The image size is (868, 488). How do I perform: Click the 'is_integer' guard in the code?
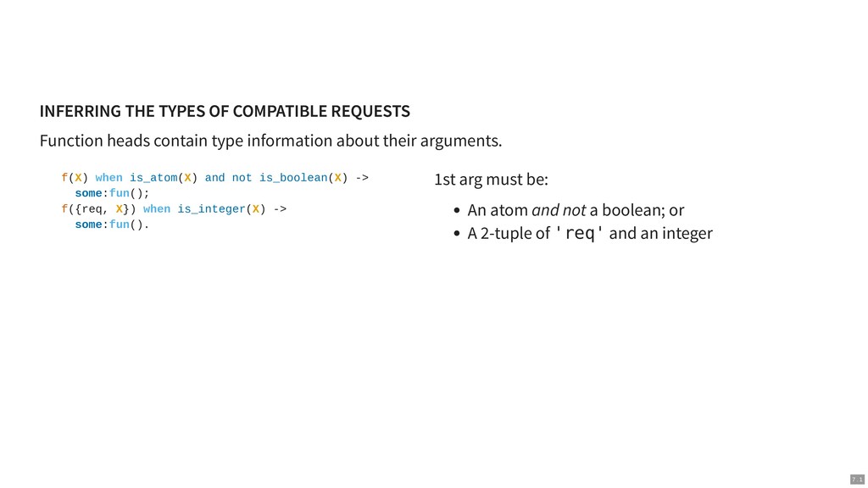tap(211, 209)
